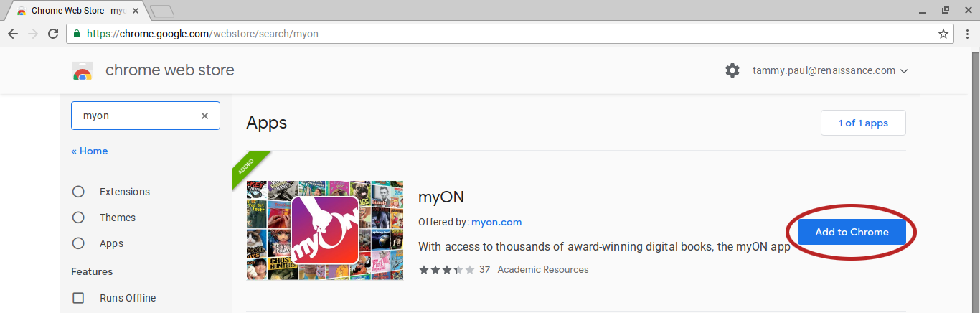This screenshot has width=980, height=313.
Task: Open the myON app thumbnail image
Action: [325, 230]
